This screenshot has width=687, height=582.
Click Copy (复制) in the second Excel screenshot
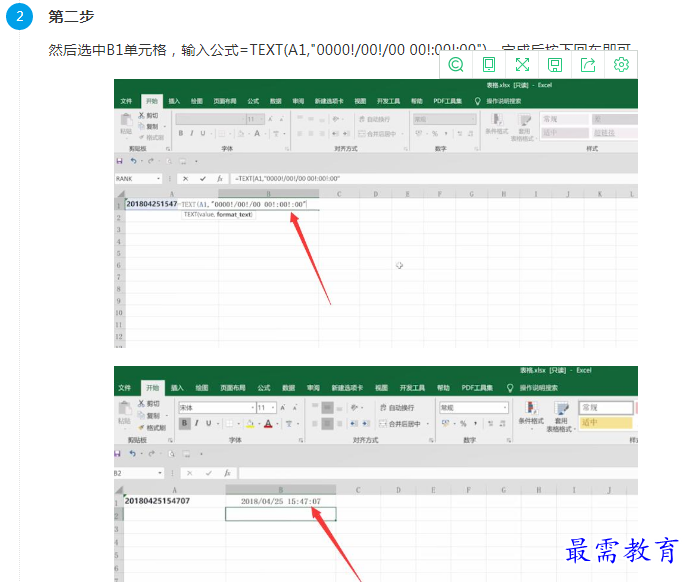click(149, 415)
